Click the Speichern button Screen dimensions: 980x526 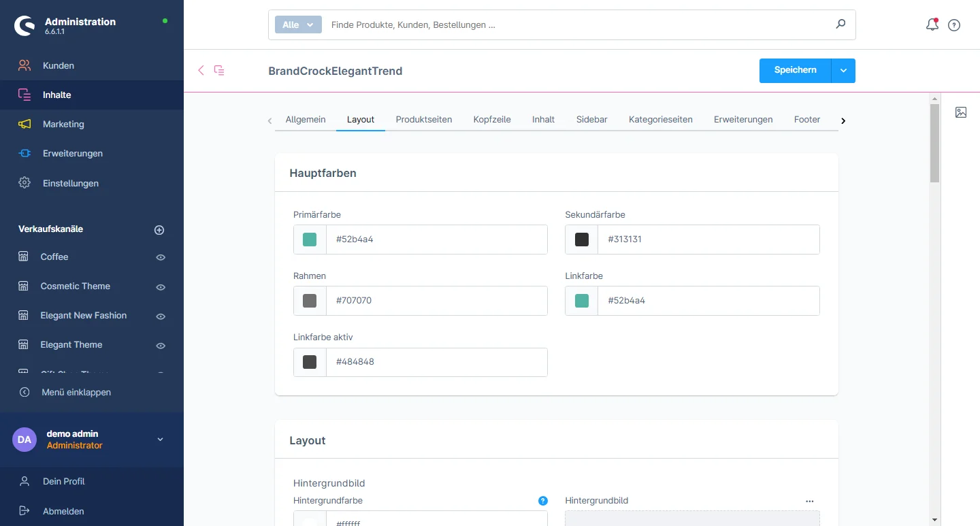pyautogui.click(x=795, y=71)
